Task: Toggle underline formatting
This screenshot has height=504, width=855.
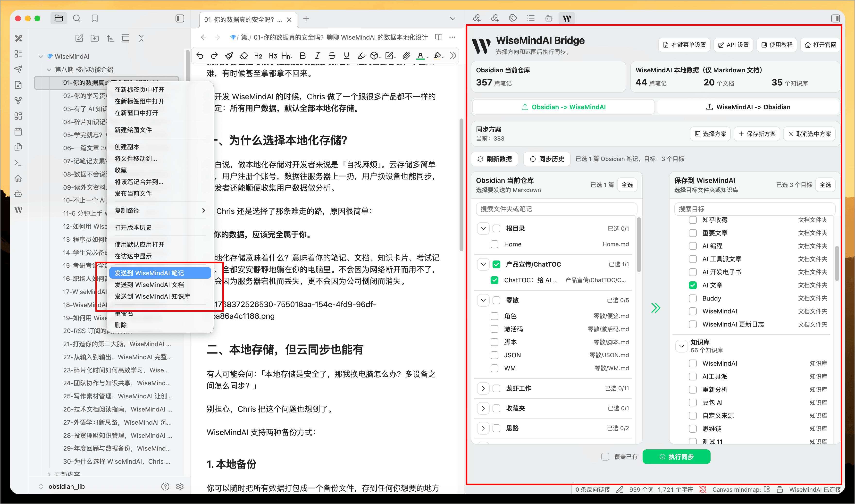Action: click(x=346, y=56)
